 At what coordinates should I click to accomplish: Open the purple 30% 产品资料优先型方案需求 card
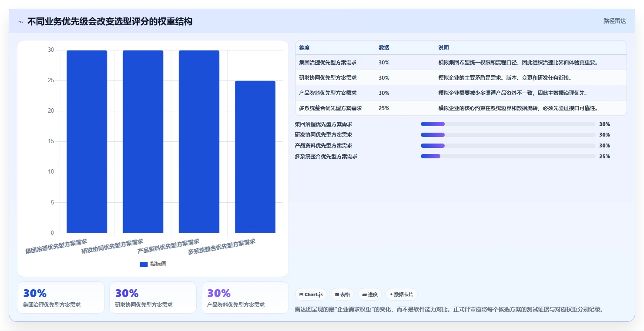pyautogui.click(x=245, y=298)
